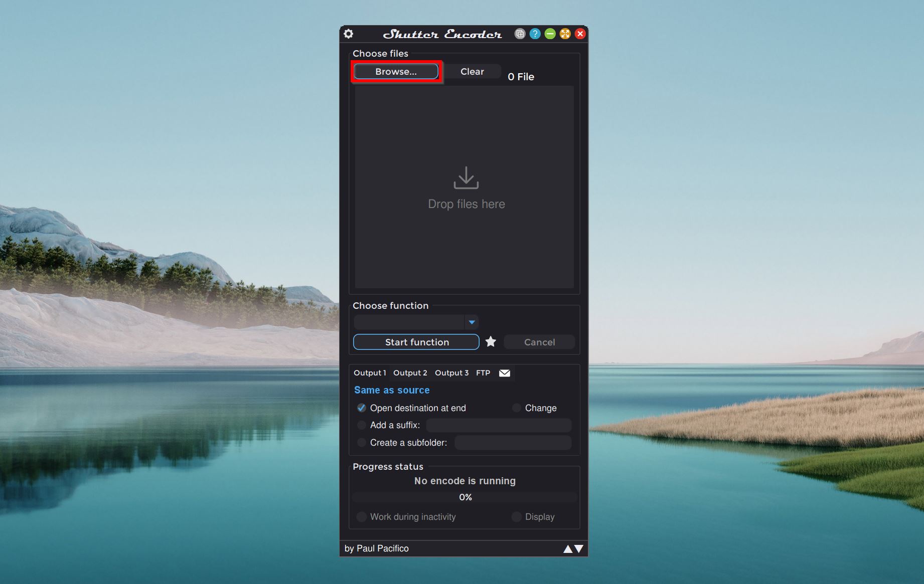Switch to the Output 2 tab
Screen dimensions: 924x584
coord(410,372)
